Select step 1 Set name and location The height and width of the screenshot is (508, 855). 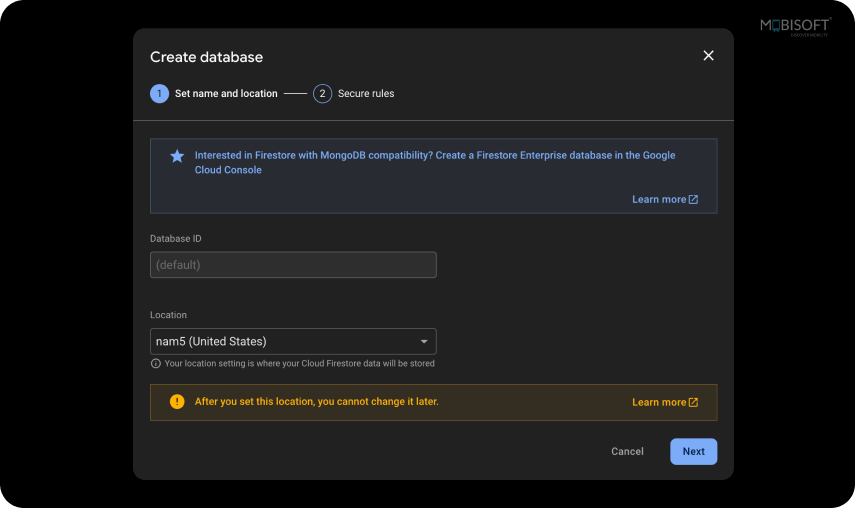pos(214,94)
